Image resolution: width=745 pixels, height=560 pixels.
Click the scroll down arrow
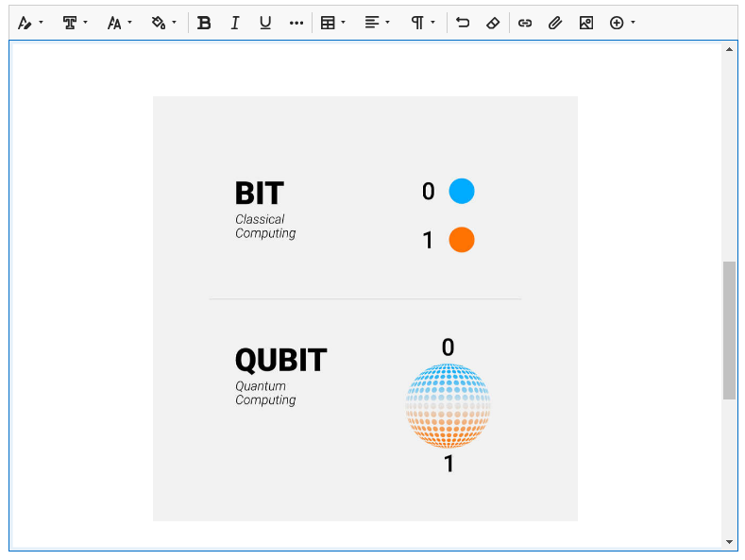point(729,542)
